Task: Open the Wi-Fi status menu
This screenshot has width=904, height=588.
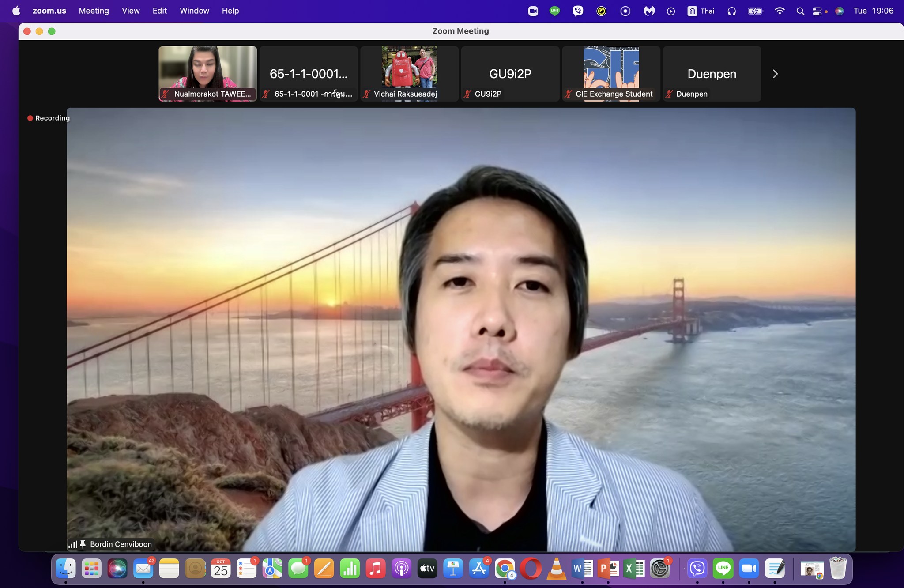Action: tap(780, 11)
